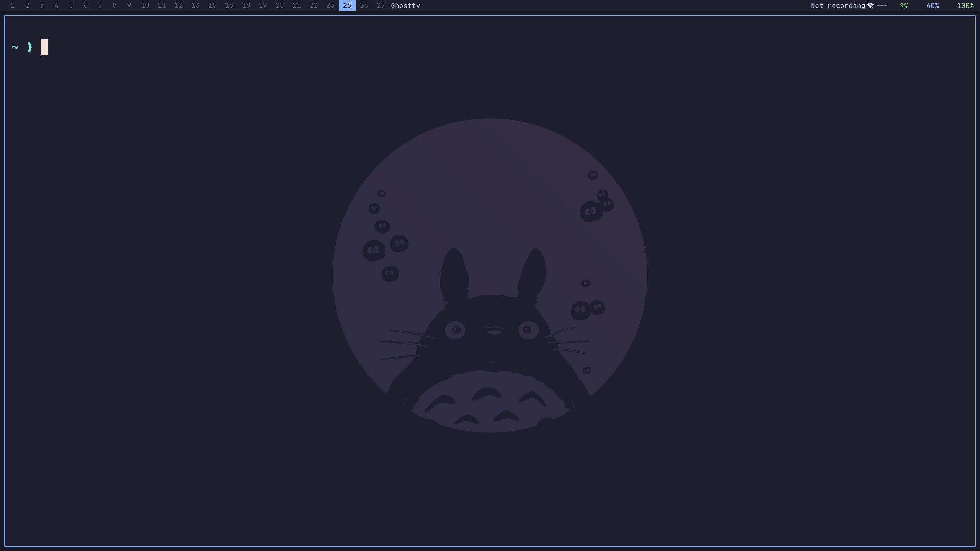Click the green 9% indicator
Image resolution: width=980 pixels, height=551 pixels.
904,6
